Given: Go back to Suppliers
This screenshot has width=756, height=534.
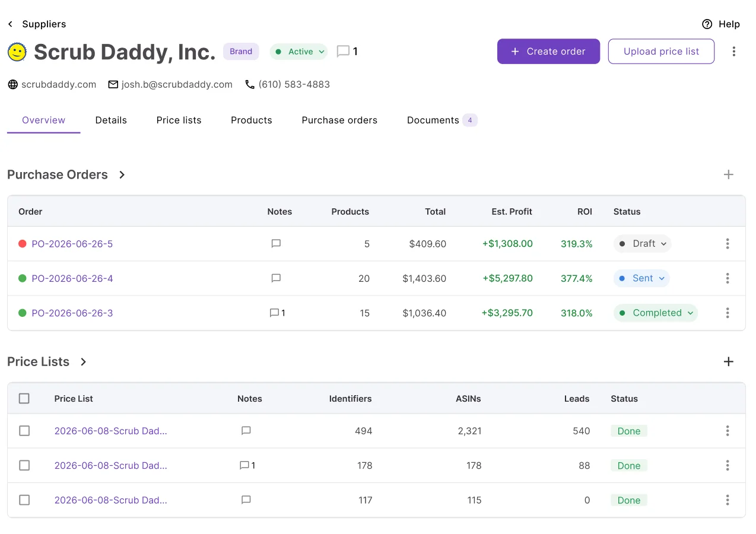Looking at the screenshot, I should 37,24.
